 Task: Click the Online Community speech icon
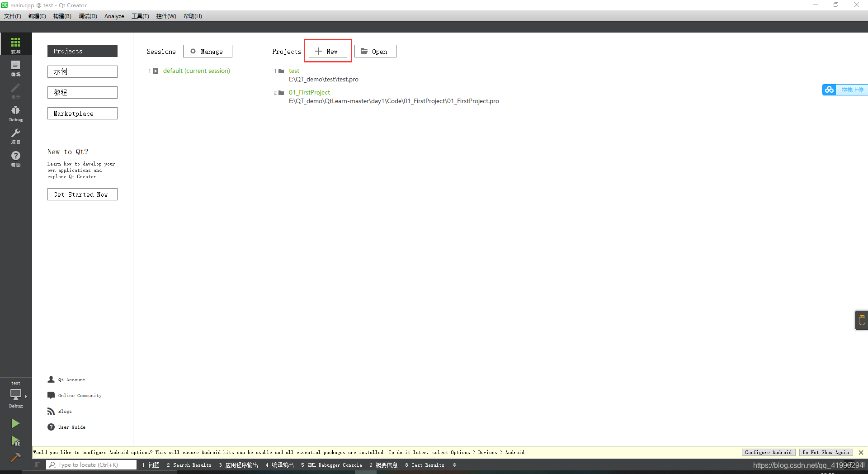coord(51,395)
